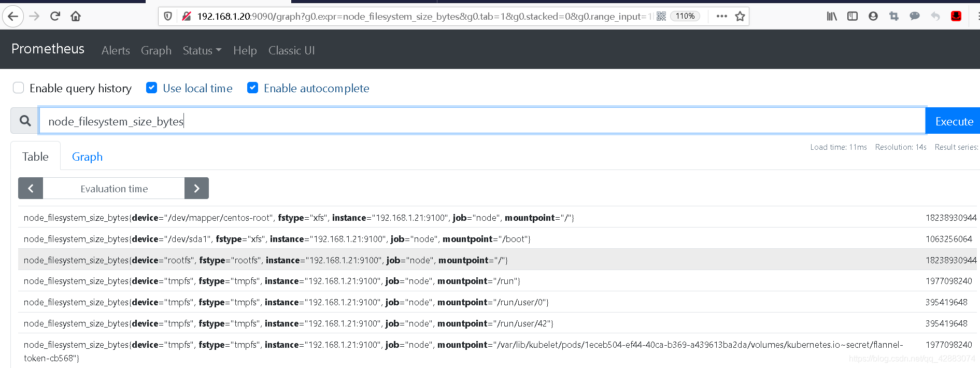Select the Table tab
Screen dimensions: 980x368
click(x=35, y=157)
